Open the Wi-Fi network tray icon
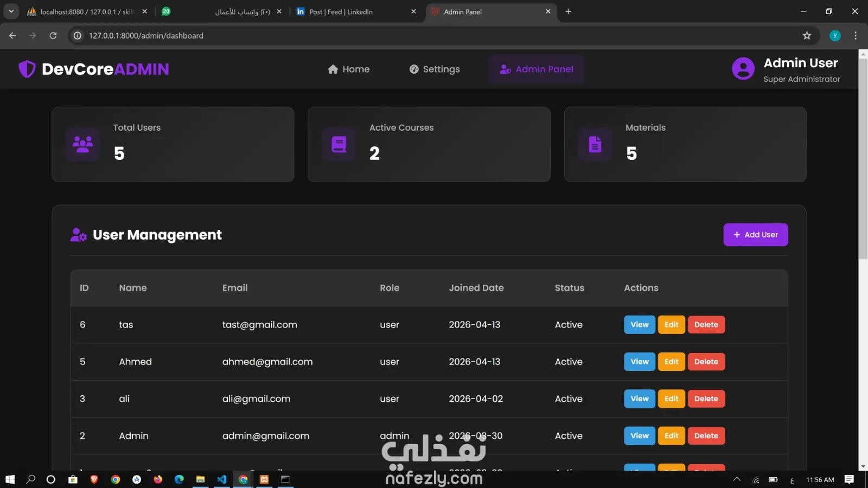 tap(756, 479)
